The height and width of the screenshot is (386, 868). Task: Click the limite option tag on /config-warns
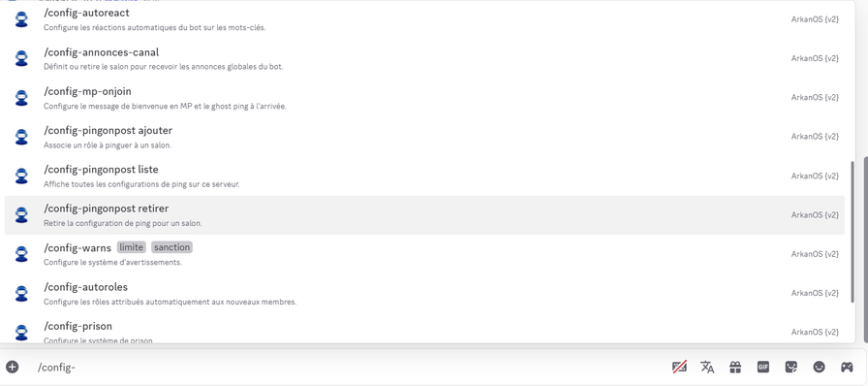[132, 247]
